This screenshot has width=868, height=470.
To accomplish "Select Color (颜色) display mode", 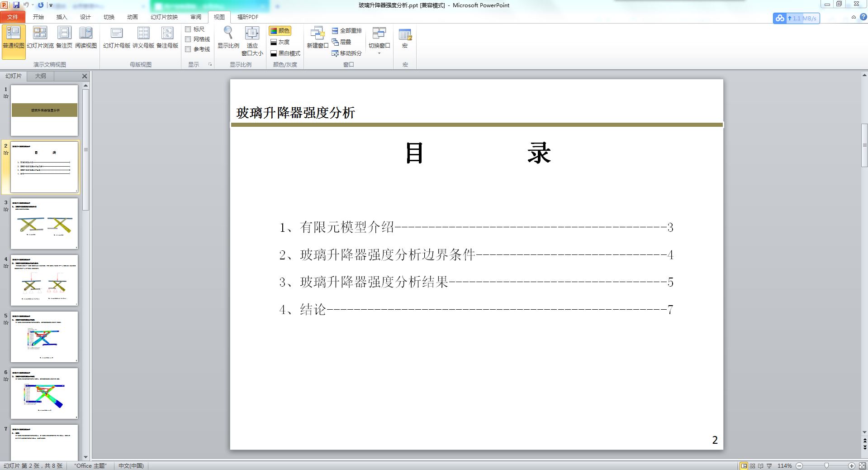I will (x=280, y=31).
